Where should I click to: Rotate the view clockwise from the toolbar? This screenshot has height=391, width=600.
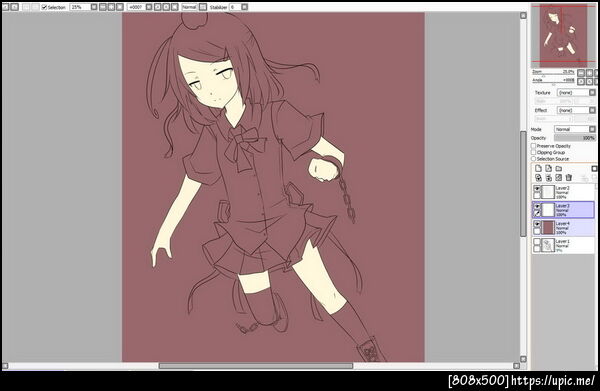pyautogui.click(x=166, y=7)
